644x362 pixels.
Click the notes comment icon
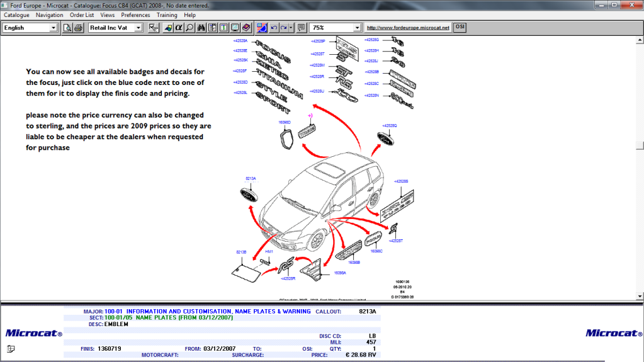pos(302,28)
